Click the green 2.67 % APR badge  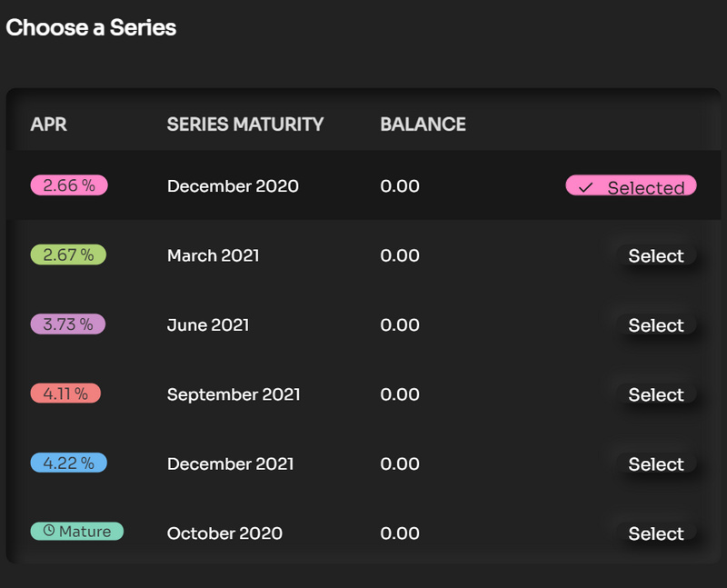point(68,255)
